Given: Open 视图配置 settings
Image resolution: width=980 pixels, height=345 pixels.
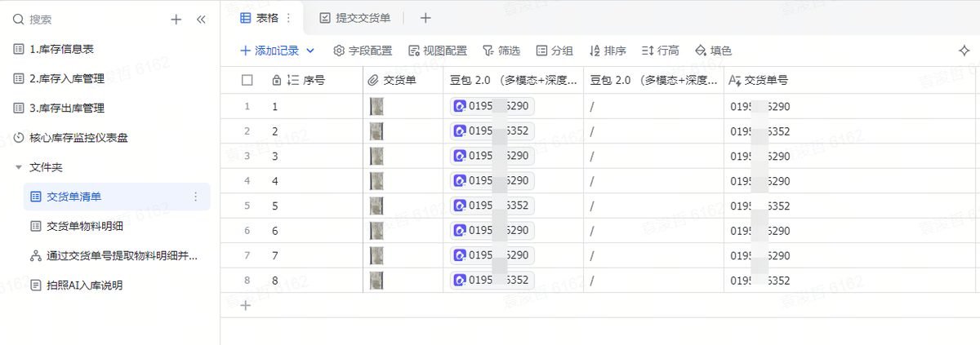Looking at the screenshot, I should tap(438, 51).
